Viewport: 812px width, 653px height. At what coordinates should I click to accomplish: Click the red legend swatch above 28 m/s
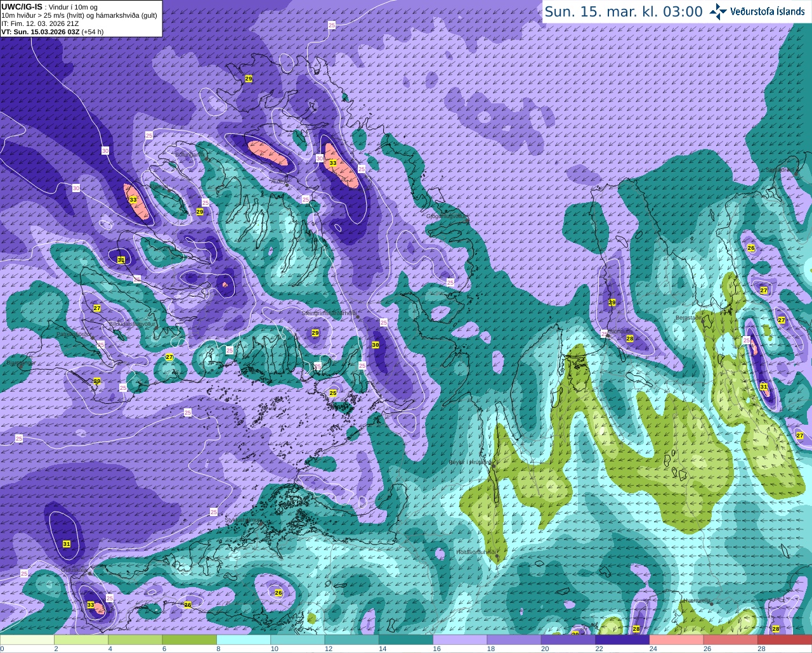click(x=785, y=639)
